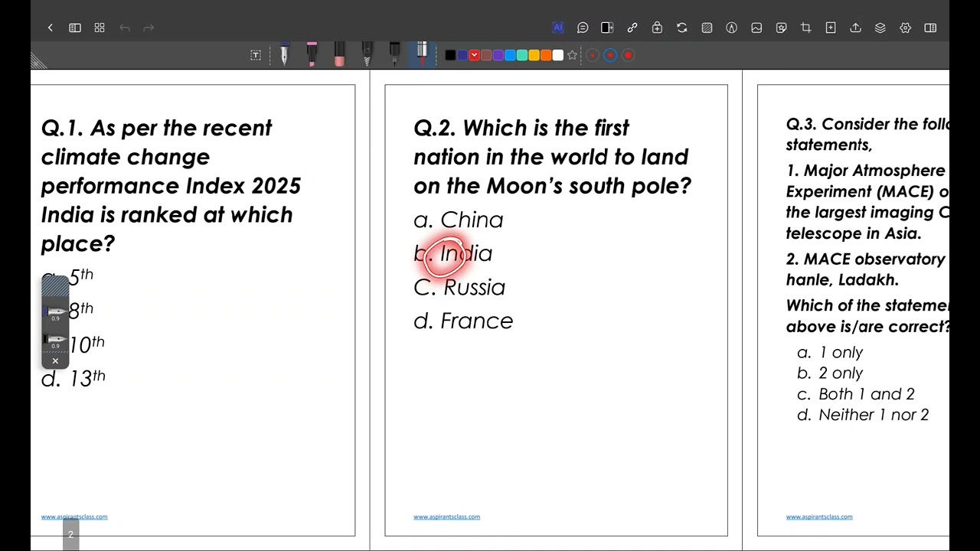Image resolution: width=980 pixels, height=551 pixels.
Task: Open favorite colors with the star icon
Action: (572, 55)
